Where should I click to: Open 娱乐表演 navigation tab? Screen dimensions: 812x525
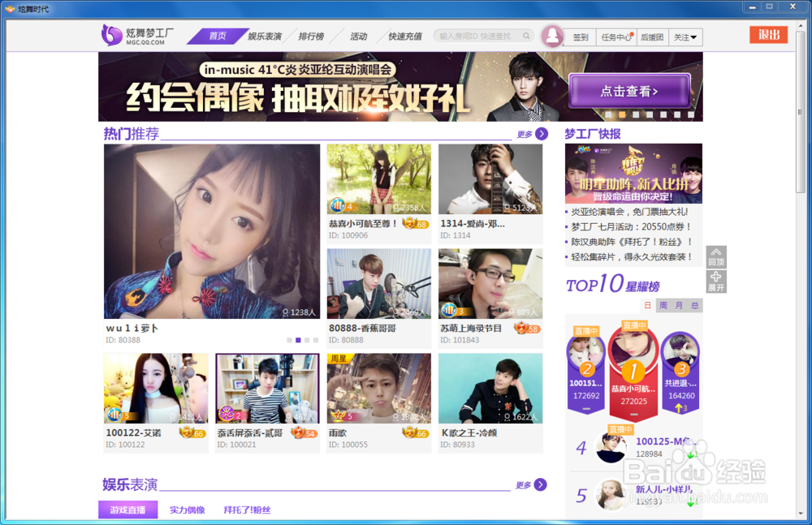[265, 37]
